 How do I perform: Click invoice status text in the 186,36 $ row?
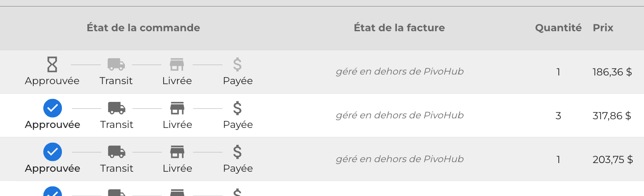pos(399,72)
